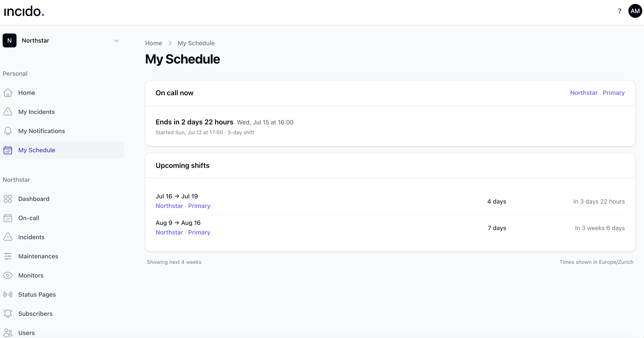The width and height of the screenshot is (644, 338).
Task: Click the Status Pages broadcast icon
Action: (x=8, y=295)
